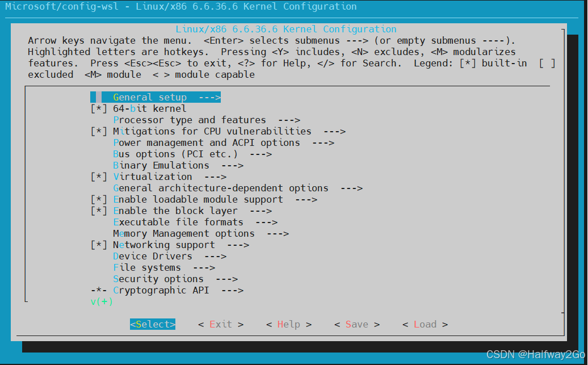Viewport: 588px width, 365px height.
Task: Toggle Enable the block layer checkbox
Action: tap(99, 211)
